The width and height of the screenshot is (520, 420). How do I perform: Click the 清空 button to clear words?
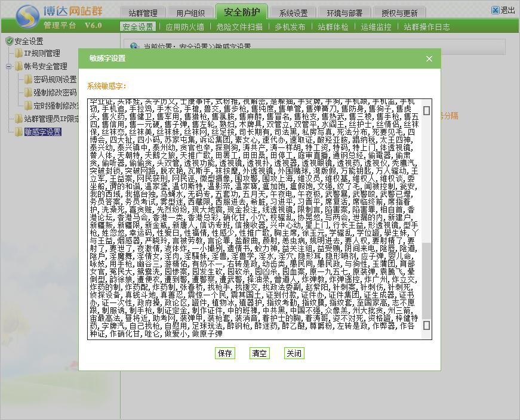260,353
